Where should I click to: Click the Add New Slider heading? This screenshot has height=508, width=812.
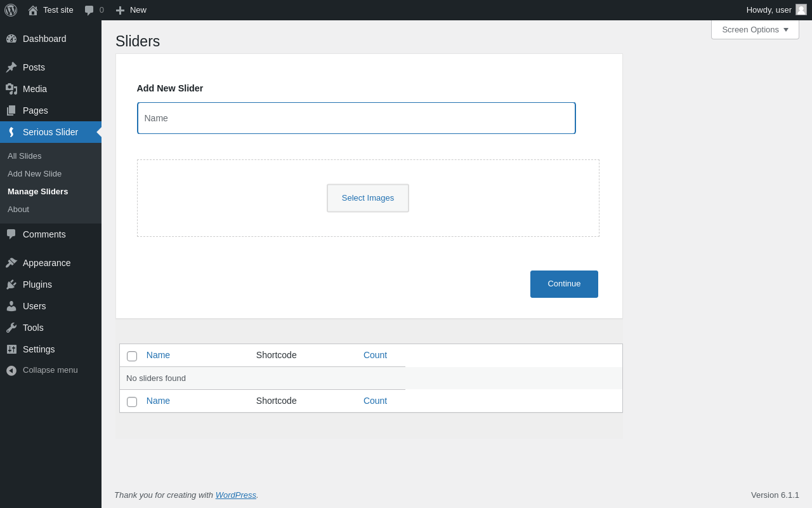point(170,88)
